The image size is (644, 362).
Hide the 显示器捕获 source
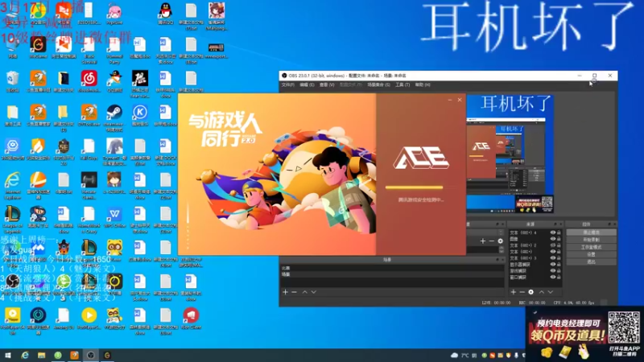coord(552,265)
